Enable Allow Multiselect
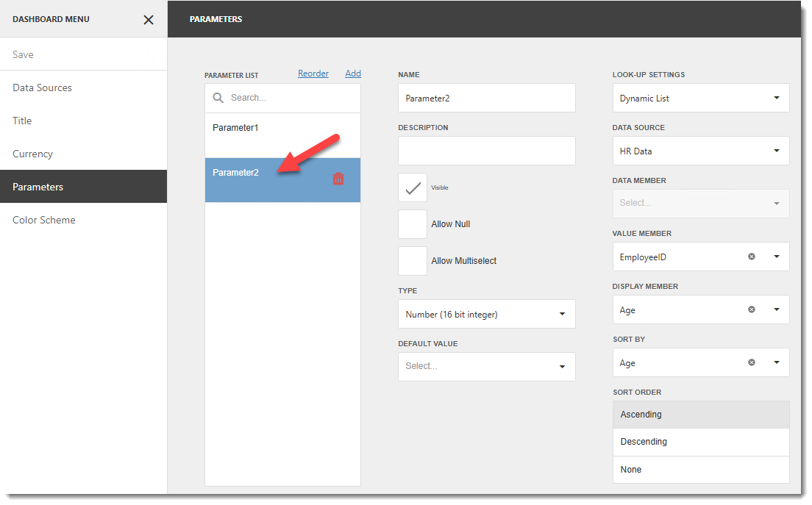812x505 pixels. coord(412,261)
